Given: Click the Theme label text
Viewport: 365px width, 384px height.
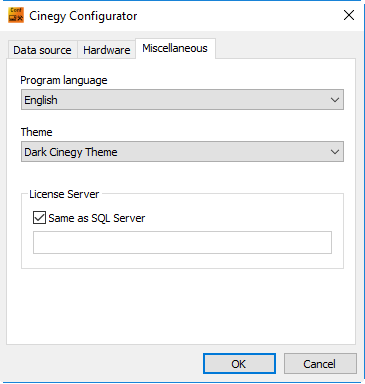Looking at the screenshot, I should coord(37,132).
